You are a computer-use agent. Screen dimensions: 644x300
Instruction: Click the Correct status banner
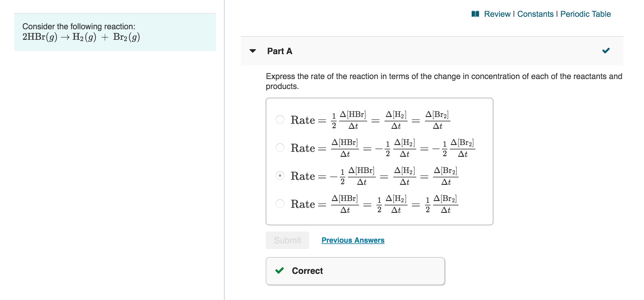coord(355,270)
